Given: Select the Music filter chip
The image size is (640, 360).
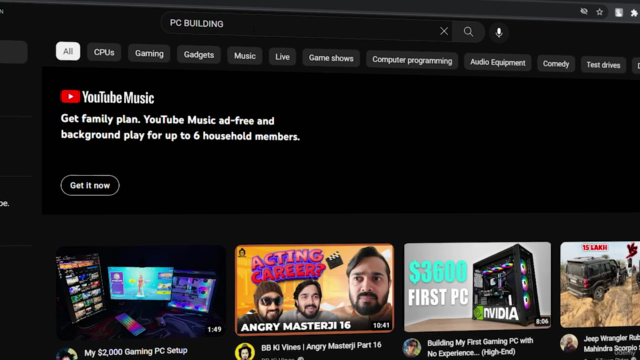Looking at the screenshot, I should 245,56.
